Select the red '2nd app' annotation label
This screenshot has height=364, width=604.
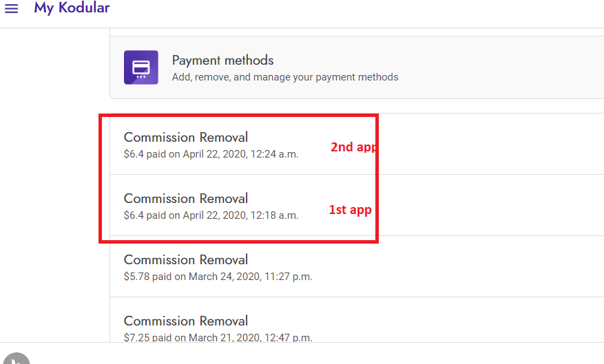pos(353,147)
